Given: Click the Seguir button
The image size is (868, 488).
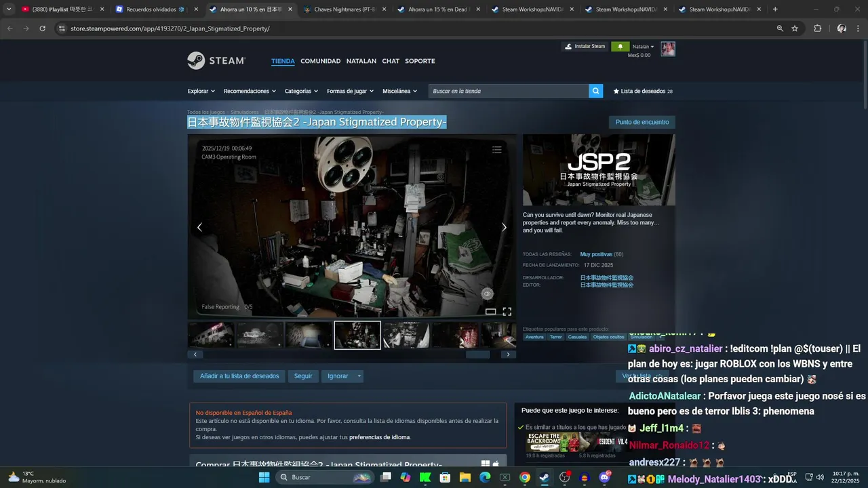Looking at the screenshot, I should click(303, 376).
